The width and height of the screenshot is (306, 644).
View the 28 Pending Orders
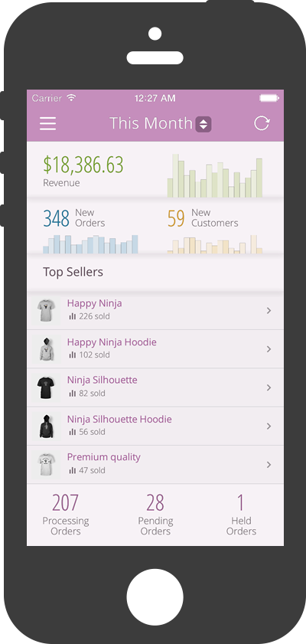point(155,515)
